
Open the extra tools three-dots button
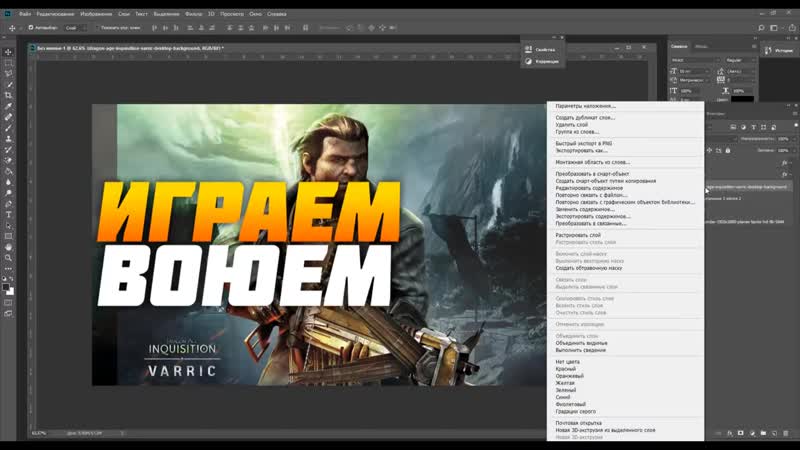pyautogui.click(x=8, y=268)
